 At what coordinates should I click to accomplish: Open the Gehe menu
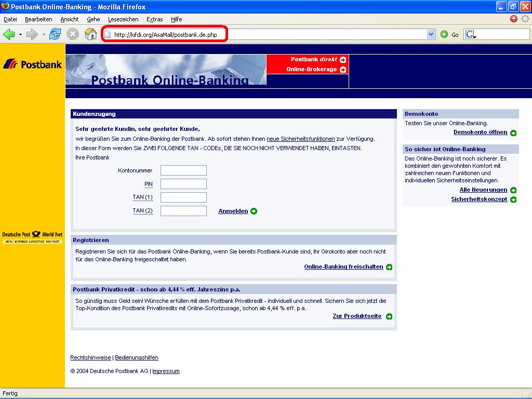[x=94, y=19]
